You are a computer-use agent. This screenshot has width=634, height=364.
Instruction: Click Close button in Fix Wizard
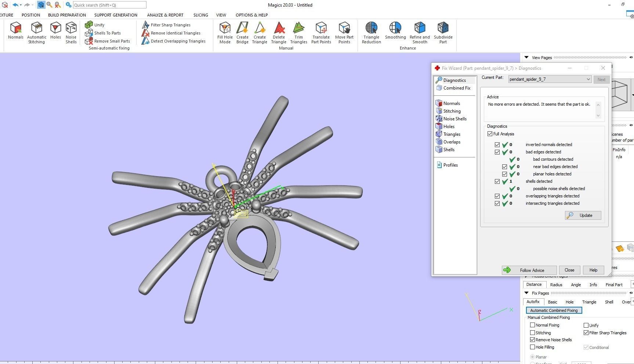point(569,270)
